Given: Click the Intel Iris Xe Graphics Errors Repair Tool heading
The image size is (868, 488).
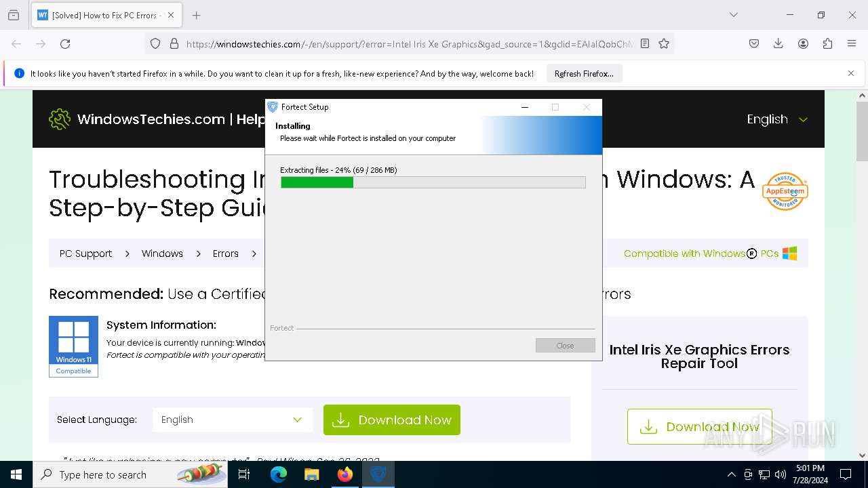Looking at the screenshot, I should coord(699,357).
